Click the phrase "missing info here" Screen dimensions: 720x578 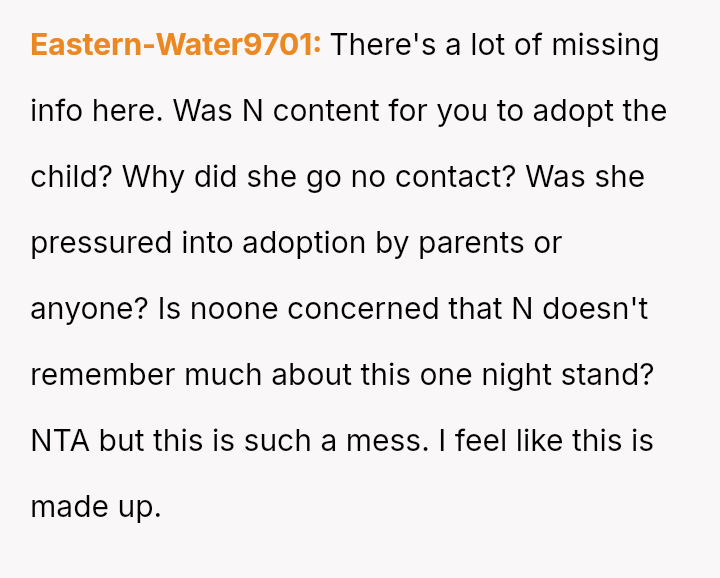[96, 111]
